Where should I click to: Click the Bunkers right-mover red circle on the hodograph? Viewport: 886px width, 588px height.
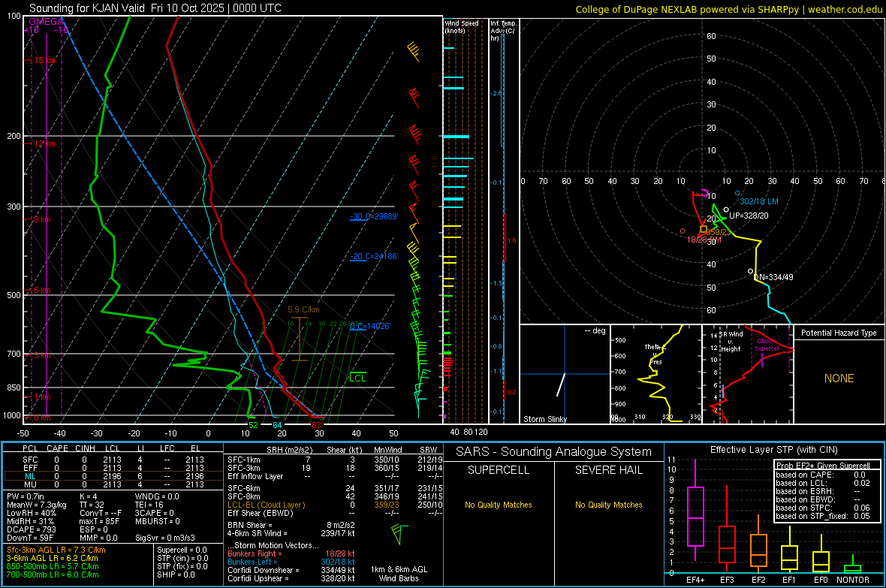[x=683, y=231]
